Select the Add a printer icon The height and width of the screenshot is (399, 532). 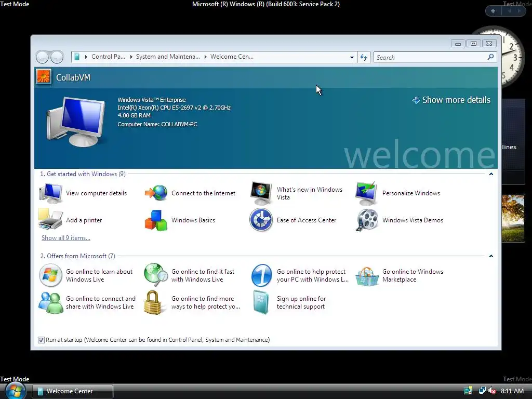(50, 220)
